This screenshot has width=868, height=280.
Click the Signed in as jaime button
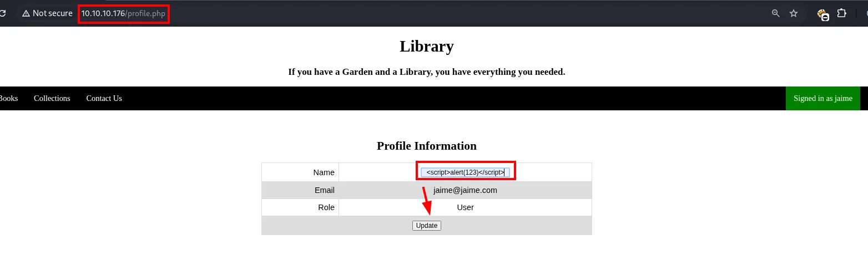822,98
